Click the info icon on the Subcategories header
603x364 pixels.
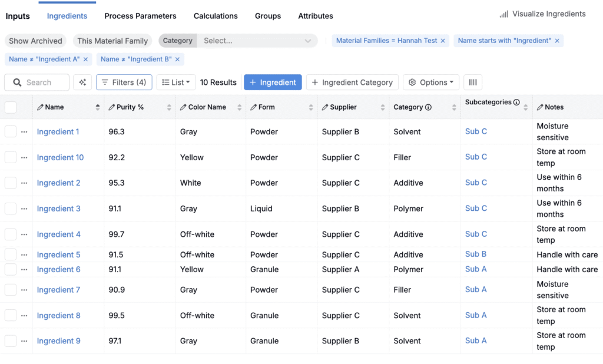coord(516,102)
